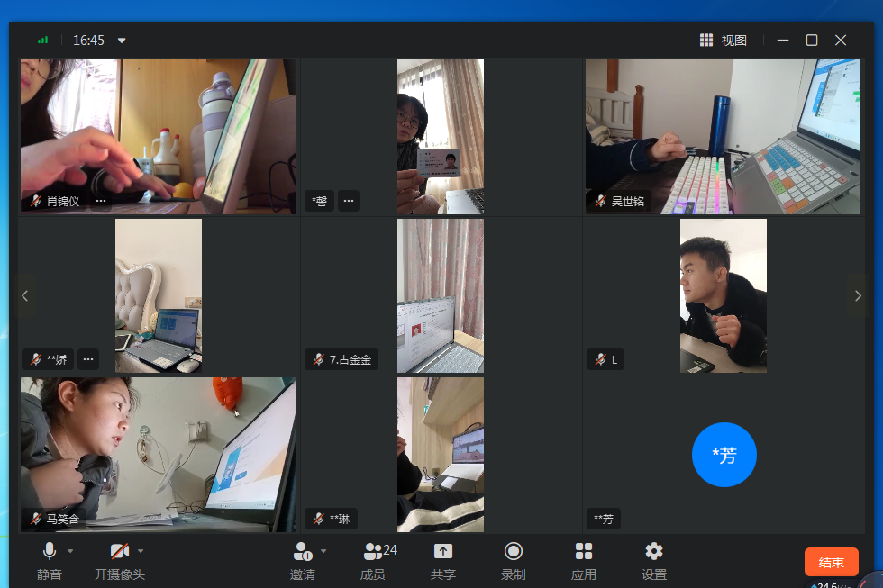Expand the audio options arrow beside 静音
Image resolution: width=883 pixels, height=588 pixels.
(70, 551)
